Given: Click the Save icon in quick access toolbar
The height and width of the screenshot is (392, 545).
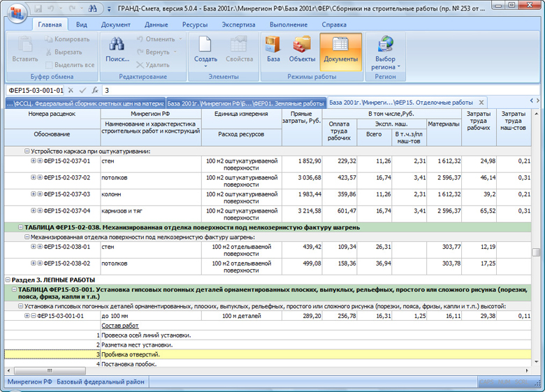Looking at the screenshot, I should click(x=38, y=8).
